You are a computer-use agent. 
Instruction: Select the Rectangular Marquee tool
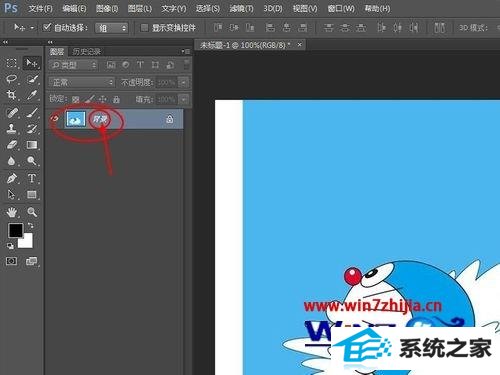pos(12,63)
